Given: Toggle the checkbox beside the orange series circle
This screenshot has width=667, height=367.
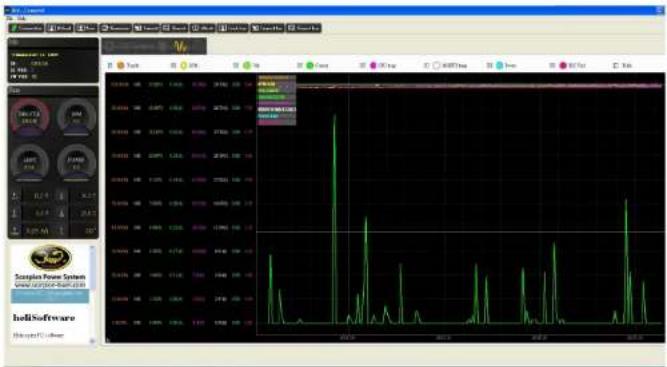Looking at the screenshot, I should click(x=110, y=65).
